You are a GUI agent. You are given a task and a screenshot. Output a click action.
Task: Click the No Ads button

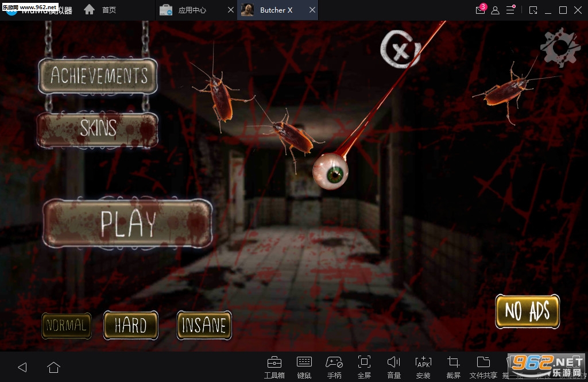(x=527, y=311)
